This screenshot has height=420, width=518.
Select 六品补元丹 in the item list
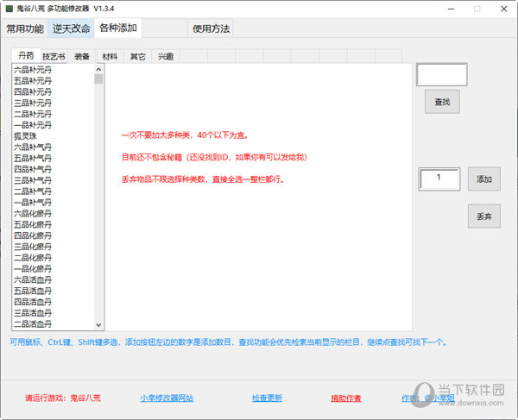coord(33,69)
